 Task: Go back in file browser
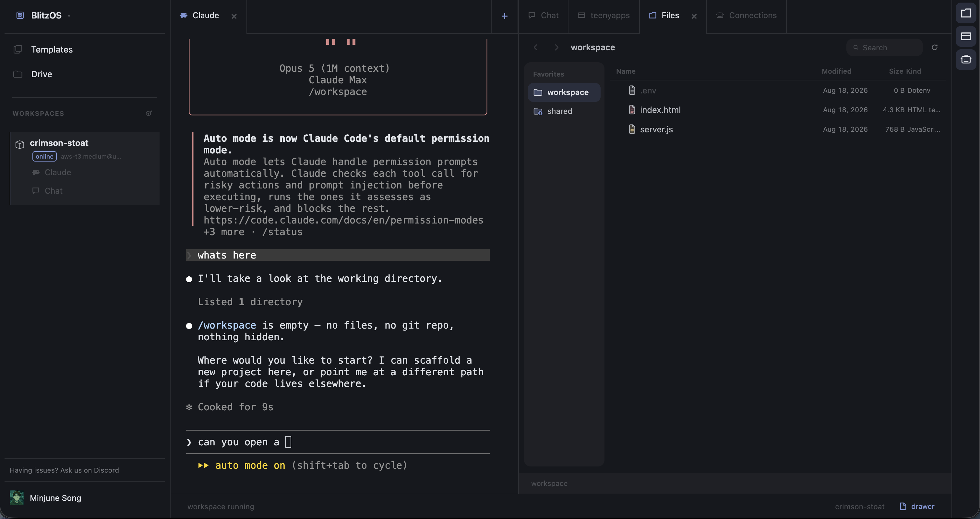pos(536,47)
